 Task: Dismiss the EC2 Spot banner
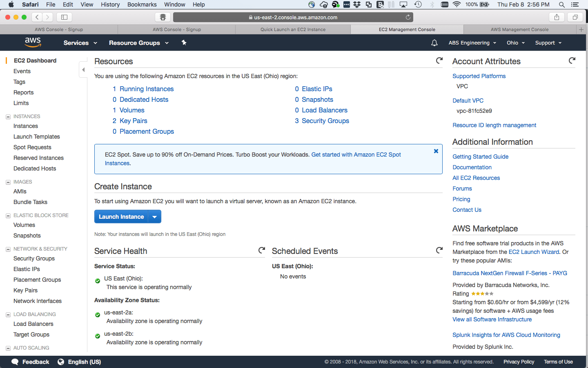(436, 151)
